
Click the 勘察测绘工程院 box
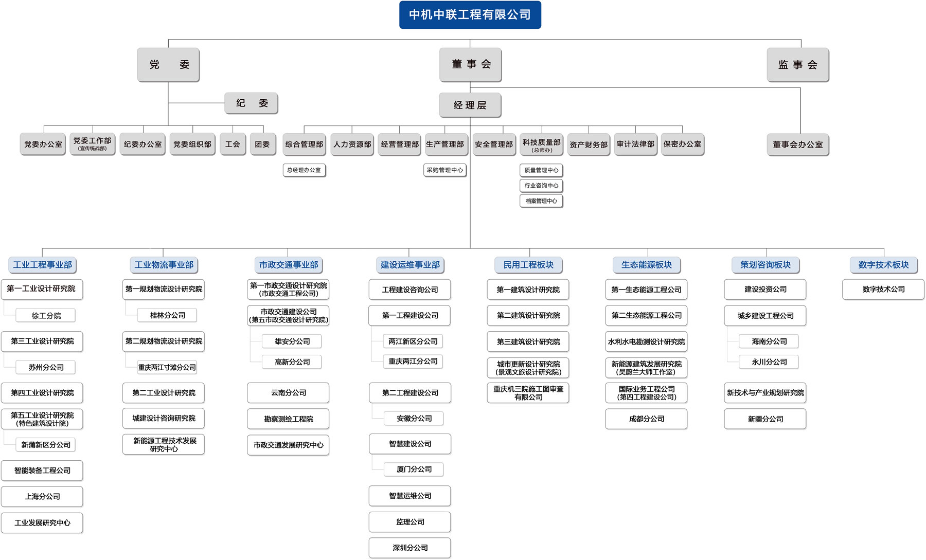[x=288, y=419]
